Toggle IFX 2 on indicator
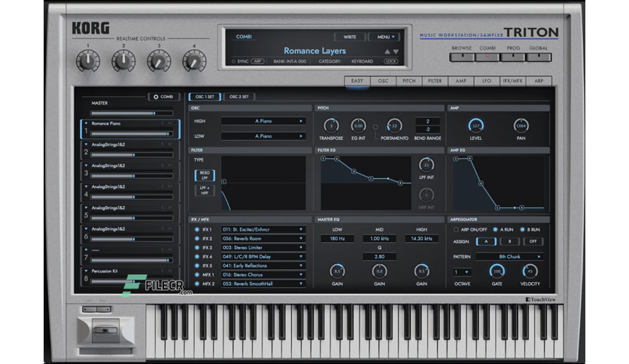629x364 pixels. point(197,238)
